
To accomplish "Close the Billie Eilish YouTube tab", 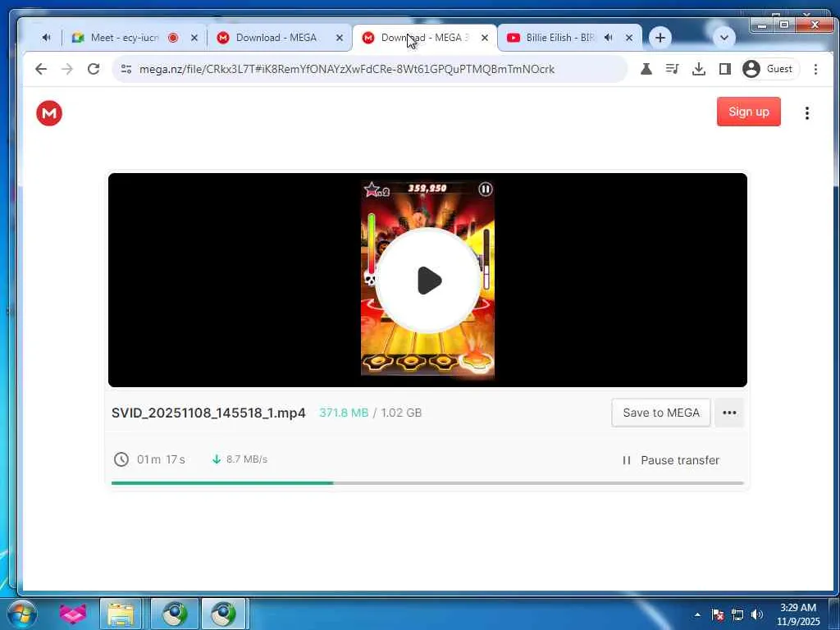I will pyautogui.click(x=629, y=38).
